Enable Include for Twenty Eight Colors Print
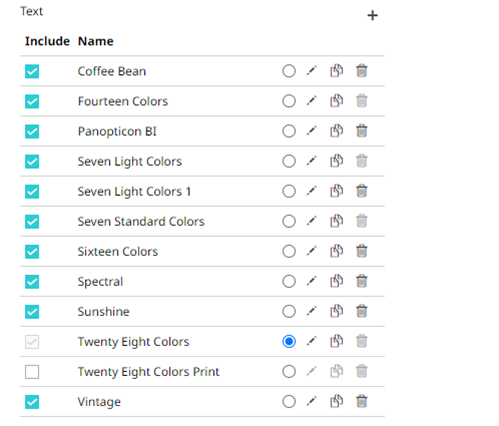 (x=32, y=372)
